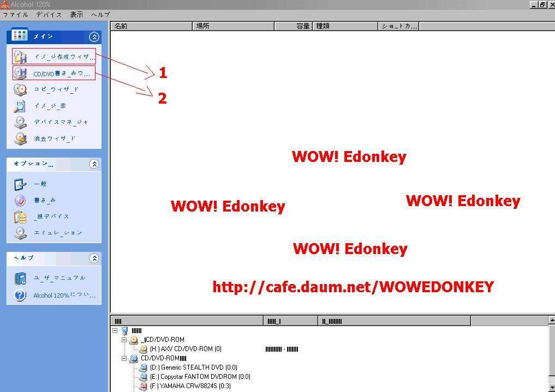
Task: Select D: Generic STEALTH DVD drive icon
Action: [x=143, y=367]
